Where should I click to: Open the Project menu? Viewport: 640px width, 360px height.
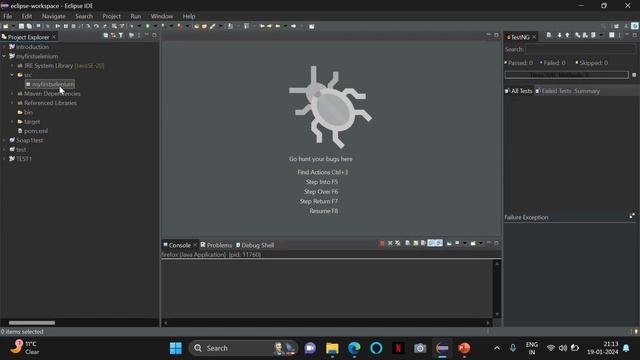click(111, 16)
